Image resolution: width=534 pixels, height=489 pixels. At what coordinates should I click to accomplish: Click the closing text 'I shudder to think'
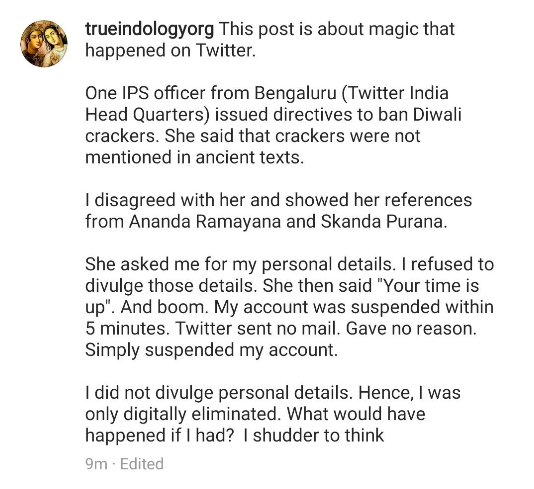pyautogui.click(x=314, y=436)
